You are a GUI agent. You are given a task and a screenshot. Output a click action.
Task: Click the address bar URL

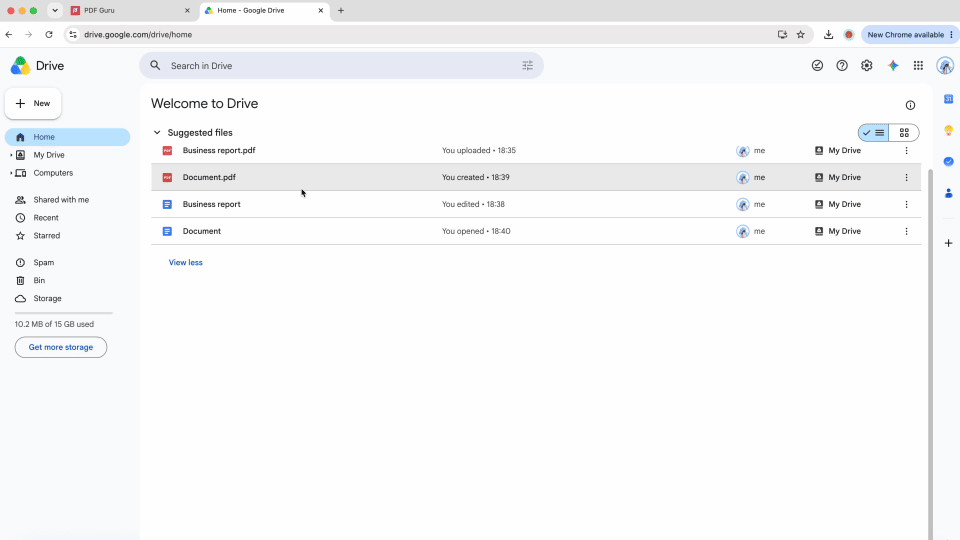tap(138, 35)
